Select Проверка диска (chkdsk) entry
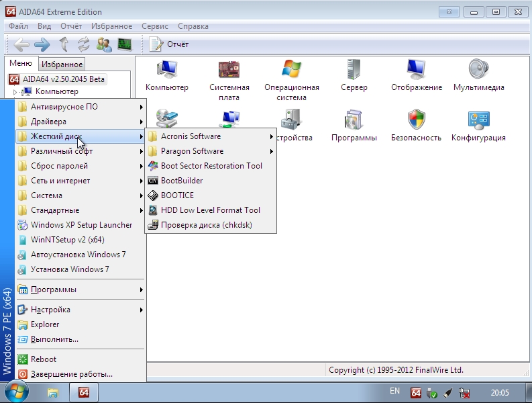 coord(206,225)
